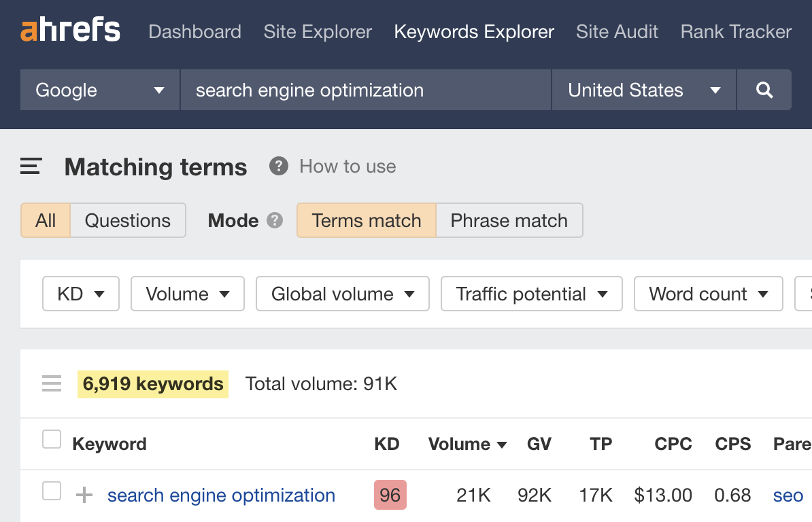The width and height of the screenshot is (812, 522).
Task: Open the search engine optimization keyword link
Action: pos(221,495)
